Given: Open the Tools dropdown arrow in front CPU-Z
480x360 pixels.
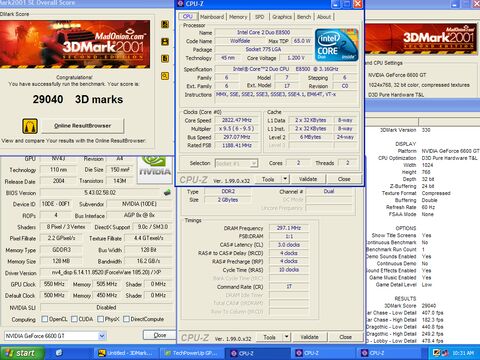Looking at the screenshot, I should 285,179.
